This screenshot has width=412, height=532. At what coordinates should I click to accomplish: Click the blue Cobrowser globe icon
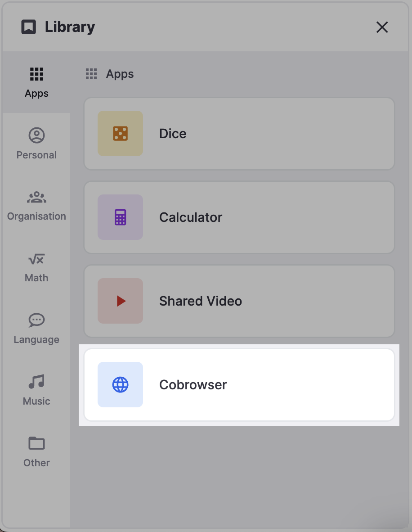pyautogui.click(x=121, y=385)
